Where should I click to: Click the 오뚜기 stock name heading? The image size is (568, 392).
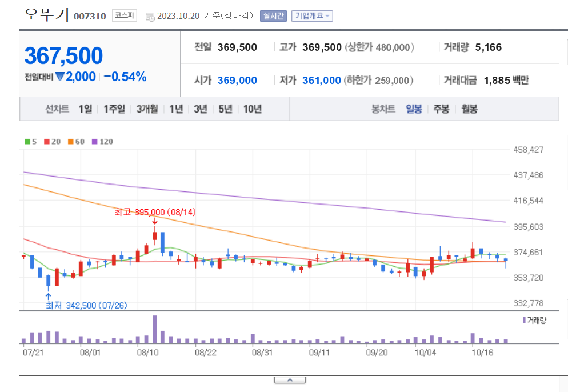click(46, 14)
